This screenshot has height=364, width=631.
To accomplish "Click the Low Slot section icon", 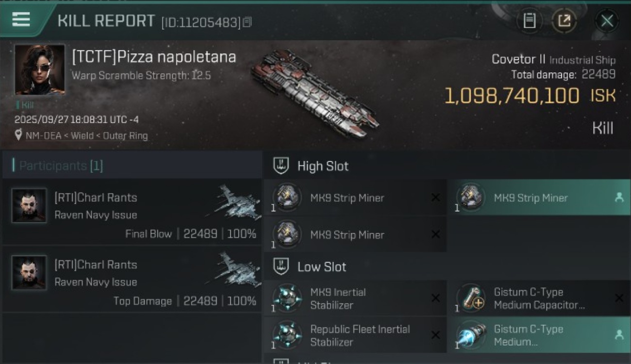I will tap(282, 267).
